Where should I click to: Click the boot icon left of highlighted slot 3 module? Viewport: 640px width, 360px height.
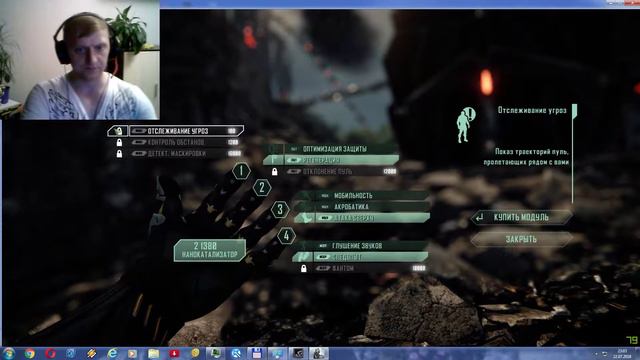click(x=304, y=218)
